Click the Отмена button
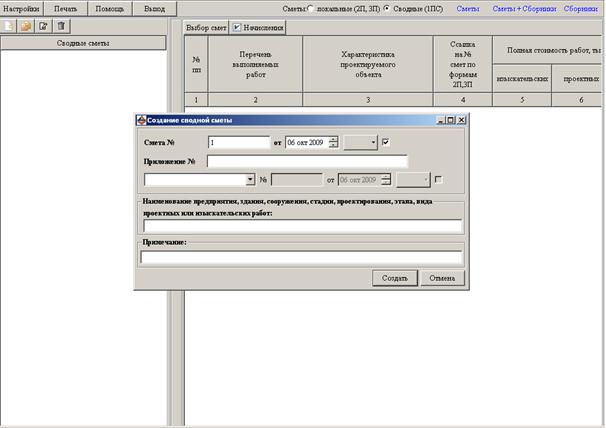Screen dimensions: 606x428 (x=442, y=278)
